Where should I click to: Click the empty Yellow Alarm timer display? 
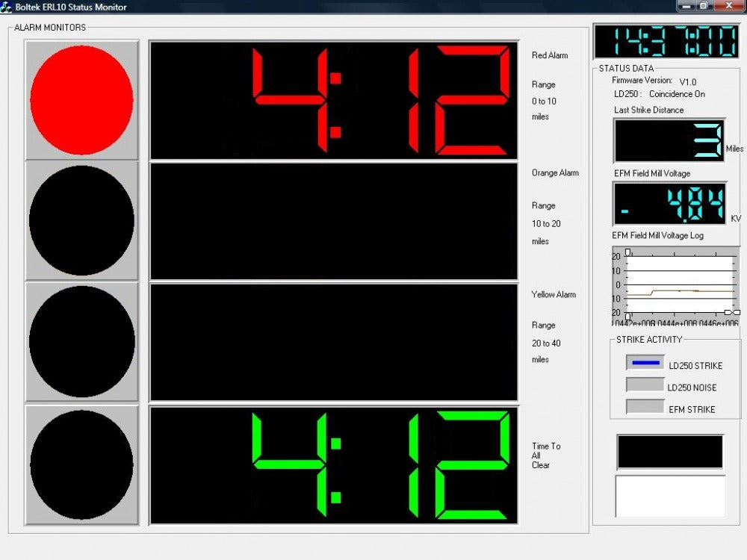[x=333, y=343]
